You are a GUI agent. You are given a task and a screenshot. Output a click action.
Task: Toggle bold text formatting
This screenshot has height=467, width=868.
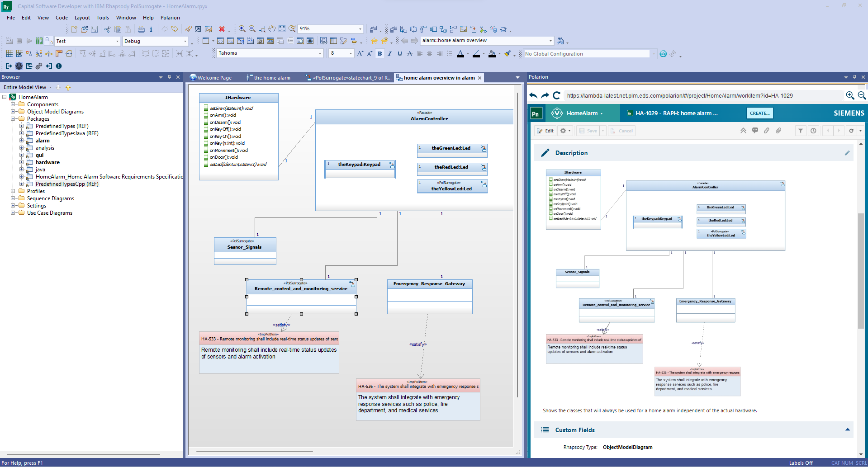tap(380, 53)
